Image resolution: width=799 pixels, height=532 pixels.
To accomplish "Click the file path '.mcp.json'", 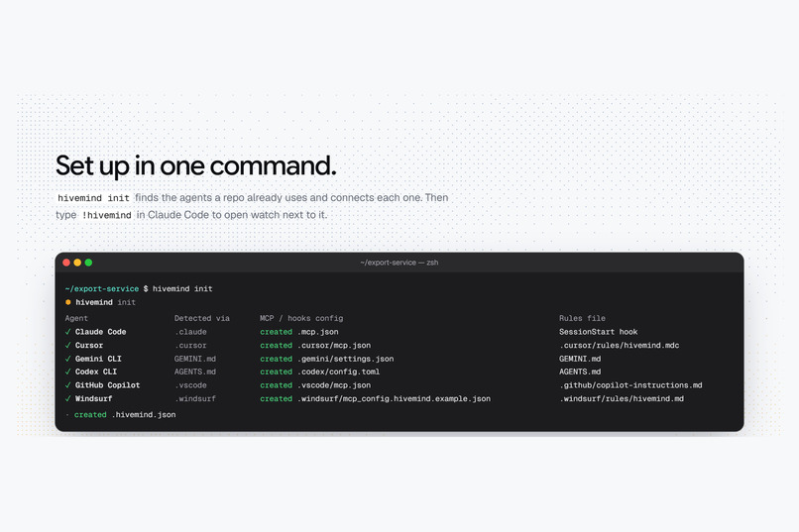I will (x=318, y=332).
